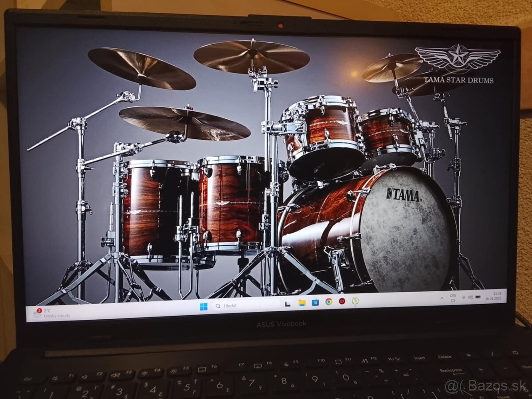Open the Start menu
Viewport: 532px width, 399px height.
204,306
